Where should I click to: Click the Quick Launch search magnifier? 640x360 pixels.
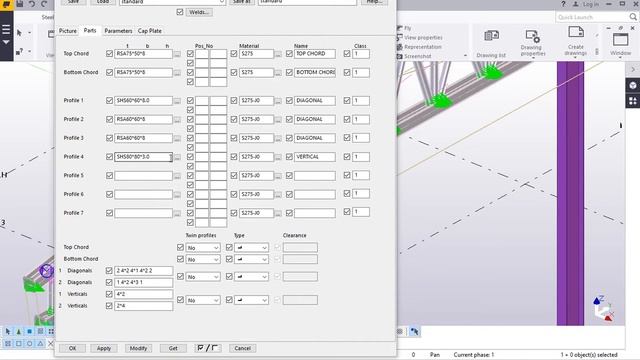click(633, 17)
